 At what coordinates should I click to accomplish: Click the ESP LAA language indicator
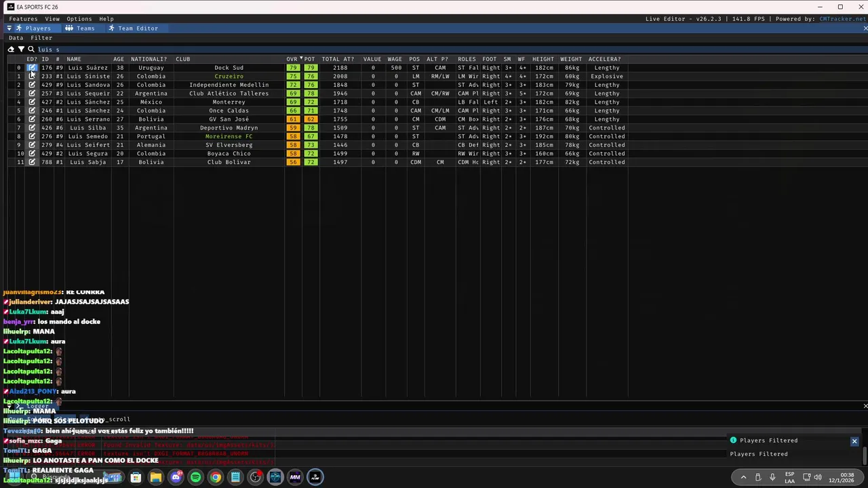790,477
